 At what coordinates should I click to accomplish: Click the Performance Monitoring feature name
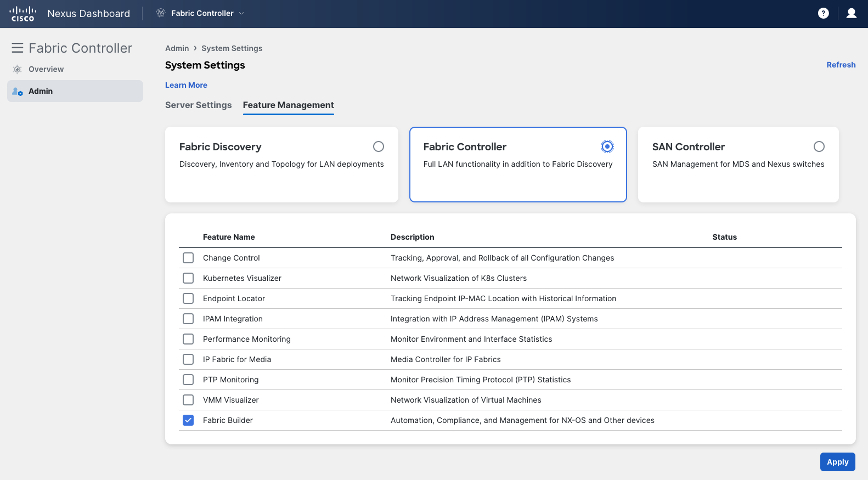pyautogui.click(x=247, y=339)
